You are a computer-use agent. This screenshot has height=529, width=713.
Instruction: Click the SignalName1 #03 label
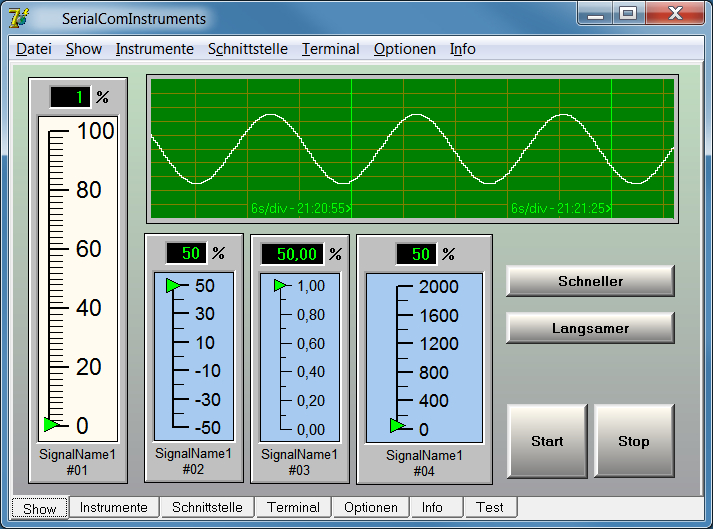pos(299,462)
